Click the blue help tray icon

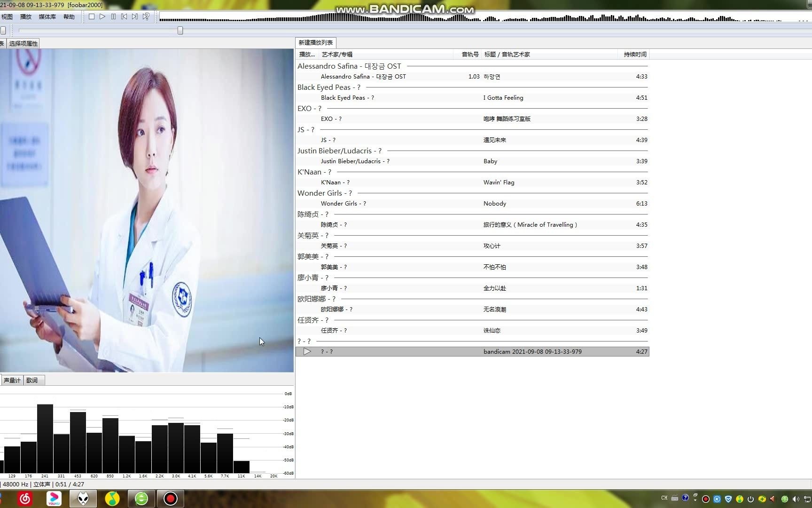[685, 498]
